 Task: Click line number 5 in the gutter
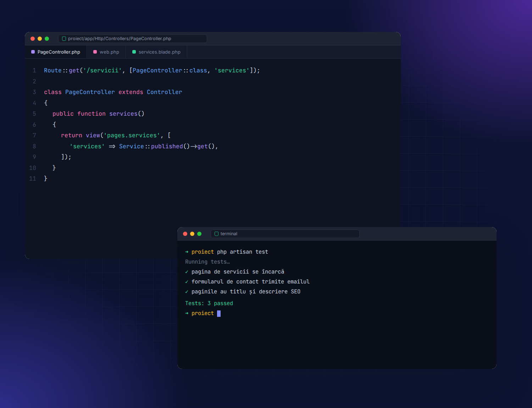click(34, 114)
